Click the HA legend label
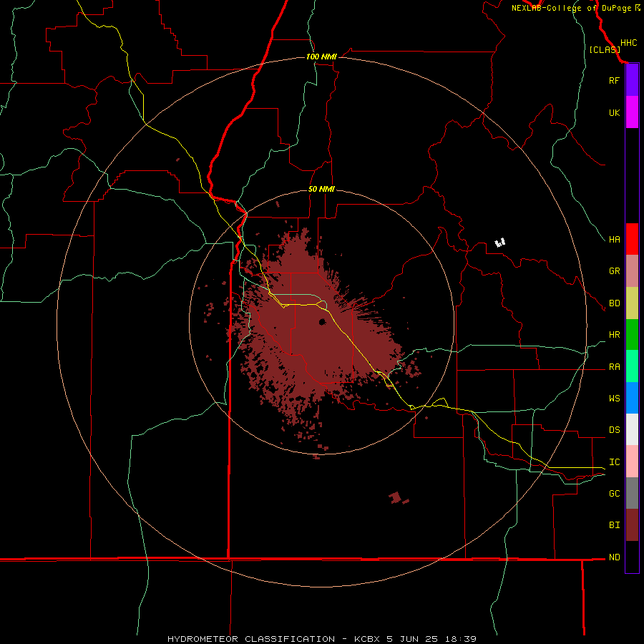The width and height of the screenshot is (644, 644). coord(614,240)
